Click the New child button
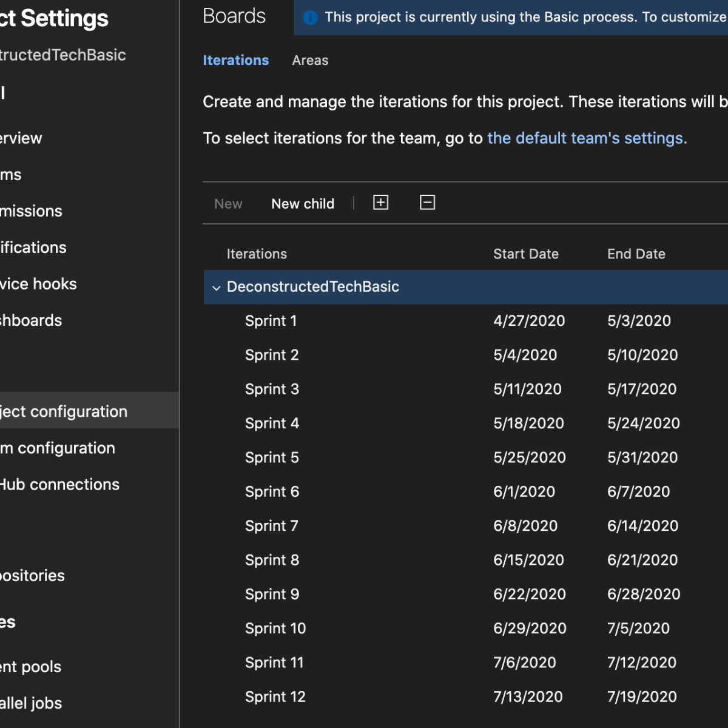The height and width of the screenshot is (728, 728). click(303, 203)
